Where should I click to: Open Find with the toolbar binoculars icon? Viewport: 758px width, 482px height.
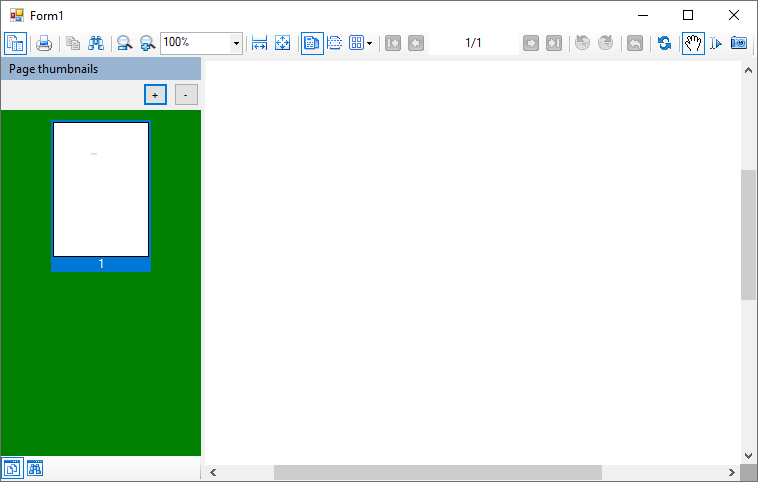[x=96, y=44]
